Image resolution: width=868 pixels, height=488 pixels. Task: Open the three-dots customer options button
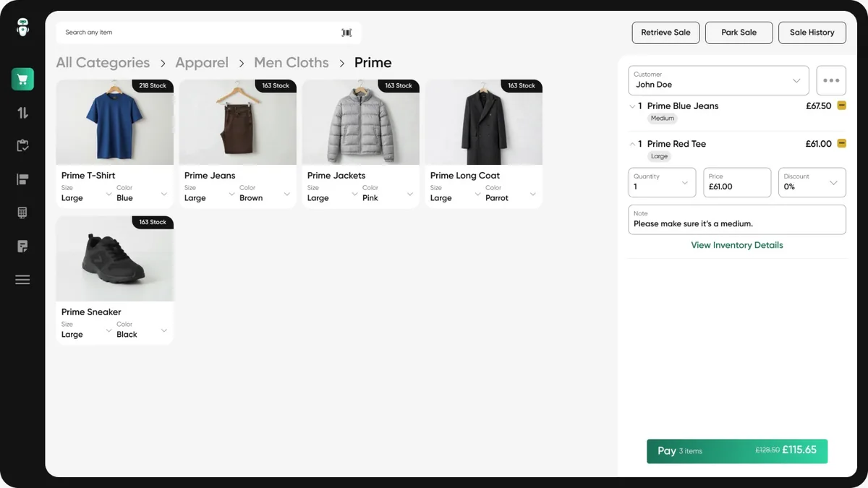831,80
